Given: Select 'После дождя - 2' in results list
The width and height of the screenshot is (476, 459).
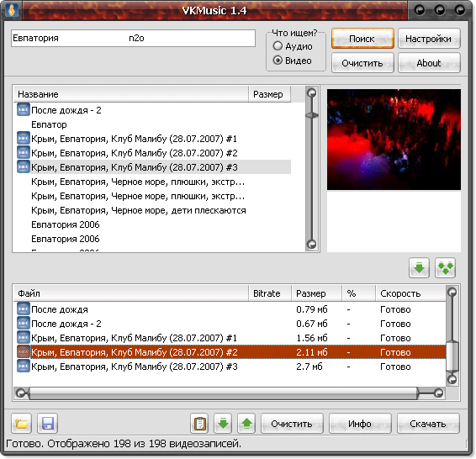Looking at the screenshot, I should [66, 110].
